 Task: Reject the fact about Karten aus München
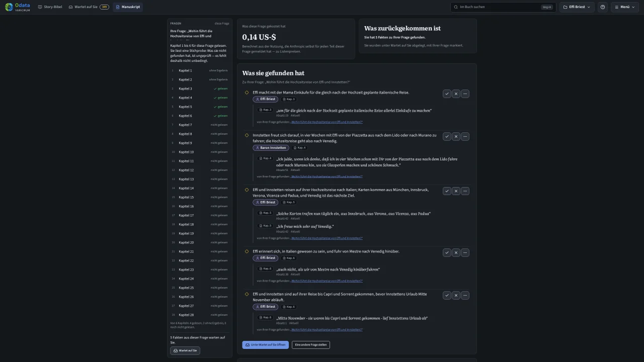(x=456, y=191)
